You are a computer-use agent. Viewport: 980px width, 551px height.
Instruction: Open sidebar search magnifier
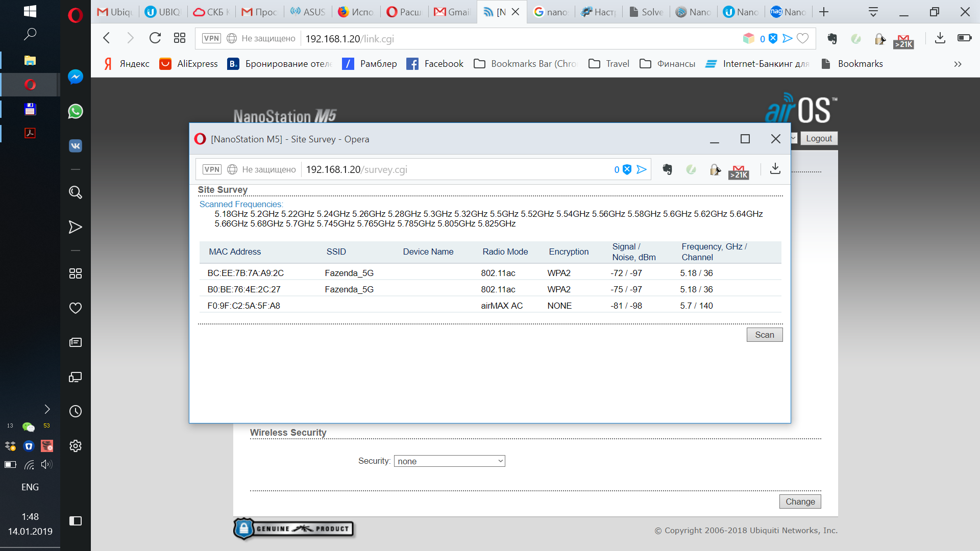point(76,192)
